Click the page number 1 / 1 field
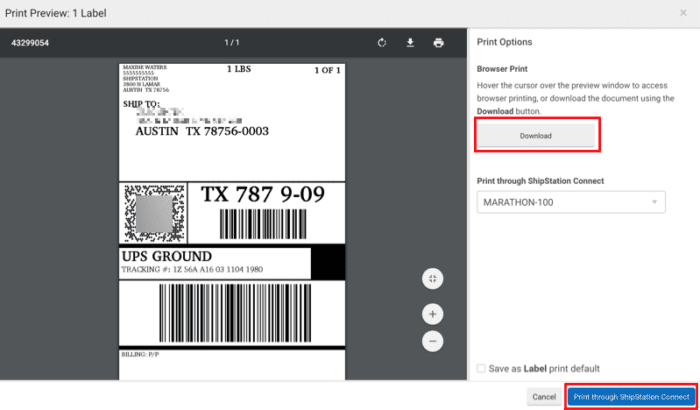The width and height of the screenshot is (700, 410). click(234, 43)
